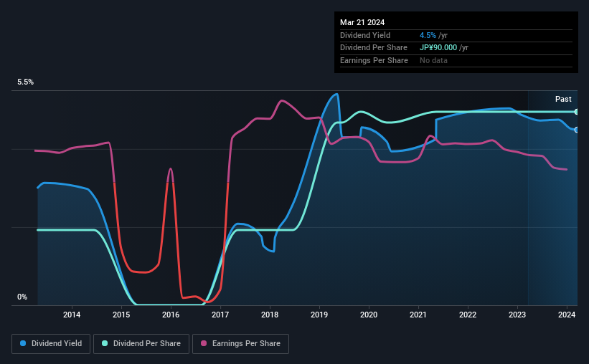
Task: Select the teal Dividend Per Share endpoint marker
Action: pos(577,112)
